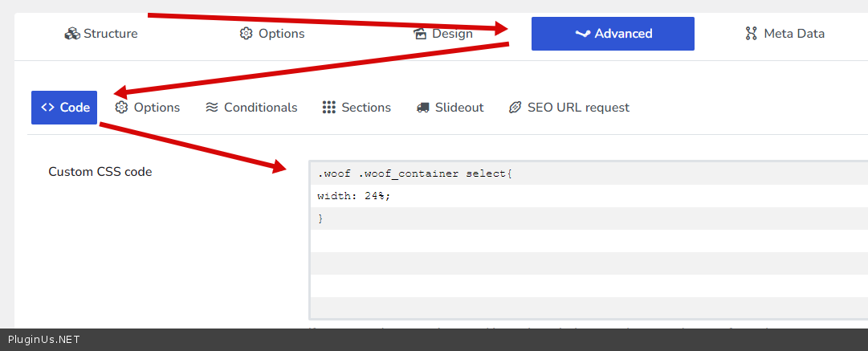Click the .woof_container select code line
868x351 pixels.
[x=414, y=173]
